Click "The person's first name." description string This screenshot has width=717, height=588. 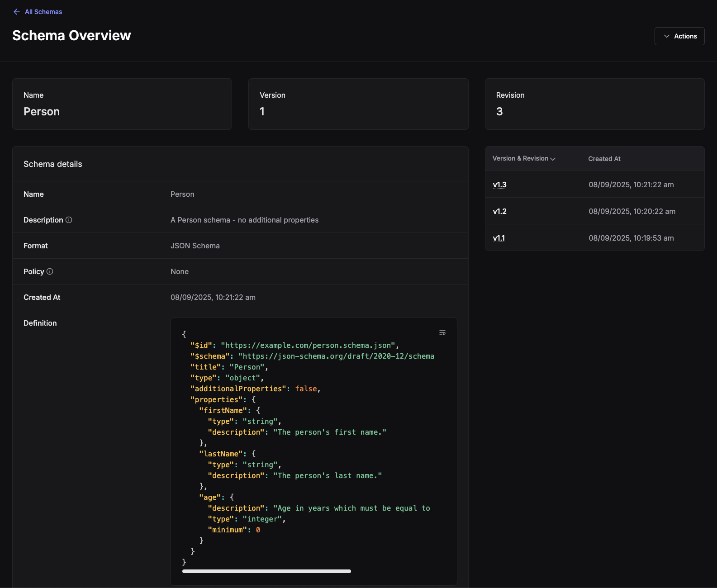330,432
